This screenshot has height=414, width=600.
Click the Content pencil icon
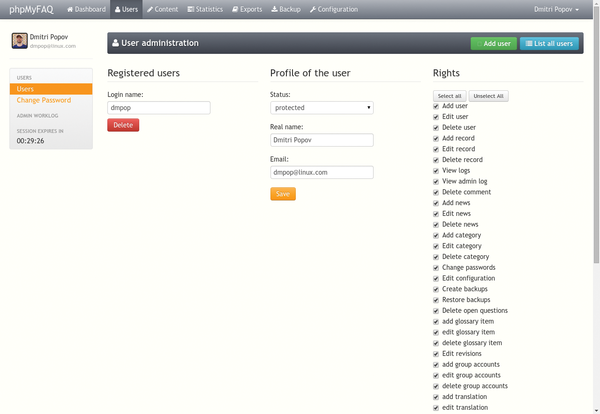point(150,10)
